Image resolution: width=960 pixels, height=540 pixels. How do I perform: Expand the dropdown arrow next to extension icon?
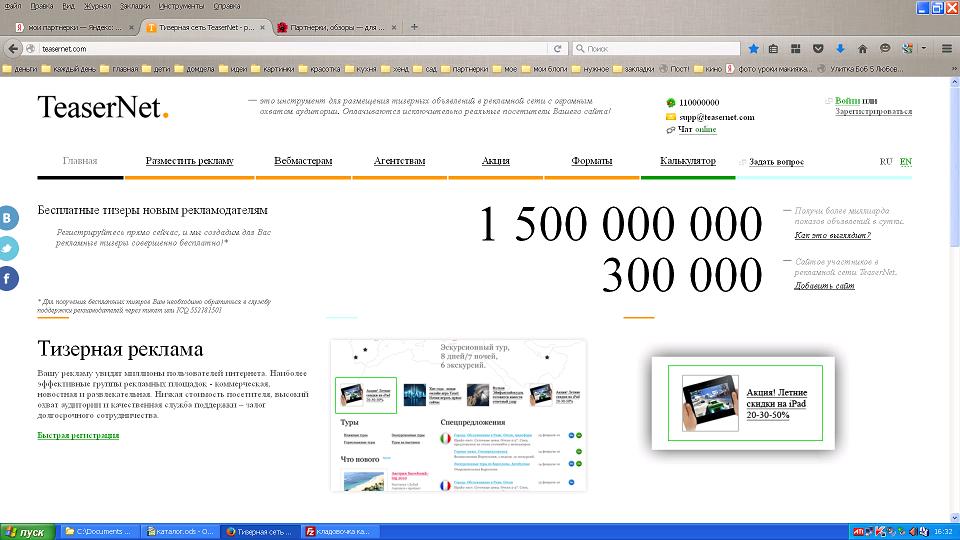(924, 48)
